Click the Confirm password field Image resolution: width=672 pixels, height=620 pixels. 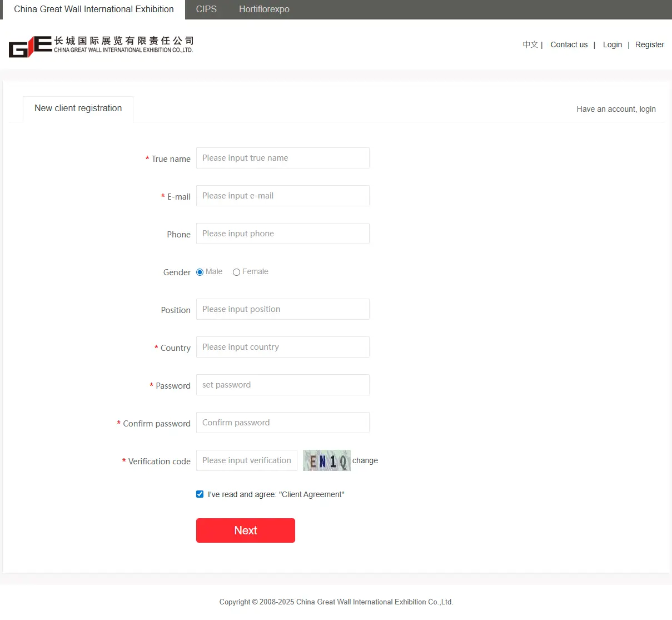point(282,423)
